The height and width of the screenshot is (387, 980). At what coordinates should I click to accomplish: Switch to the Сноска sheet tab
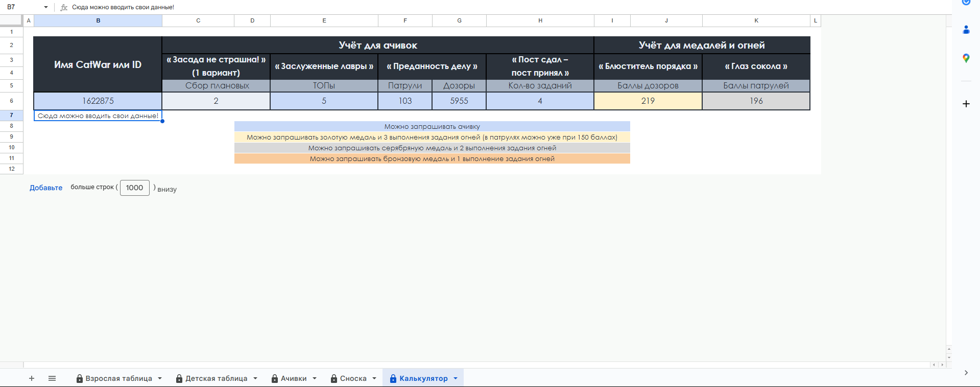pos(353,378)
